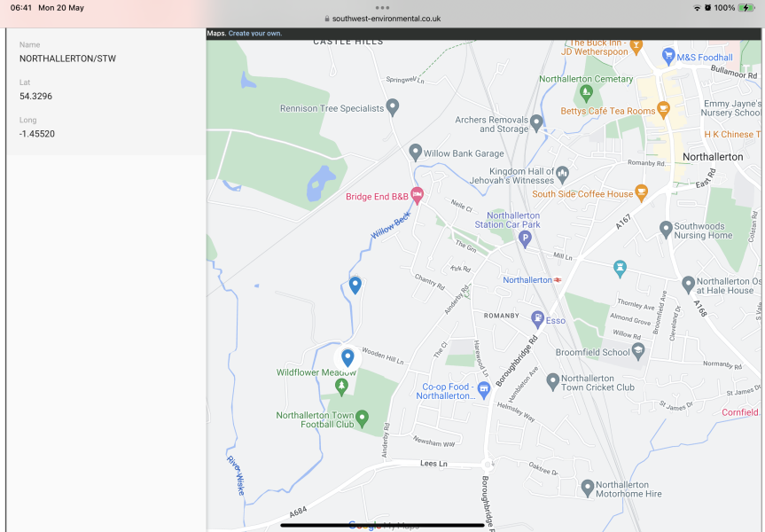
Task: Open the teal monument icon near Mill Ln
Action: 621,269
